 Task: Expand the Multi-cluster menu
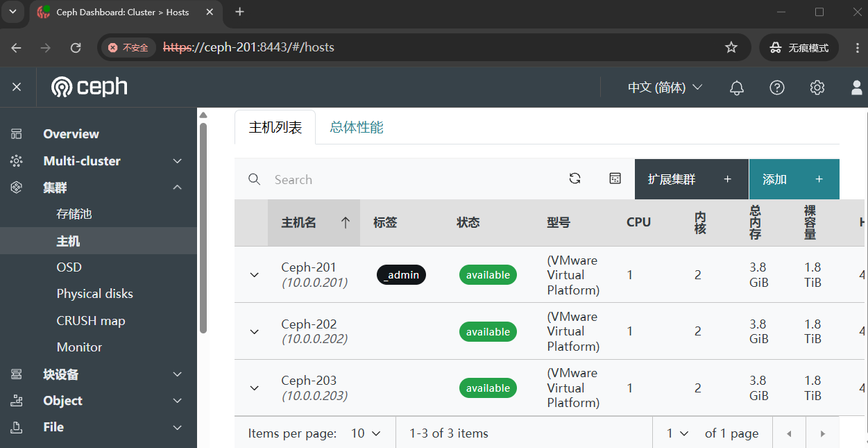(x=177, y=161)
